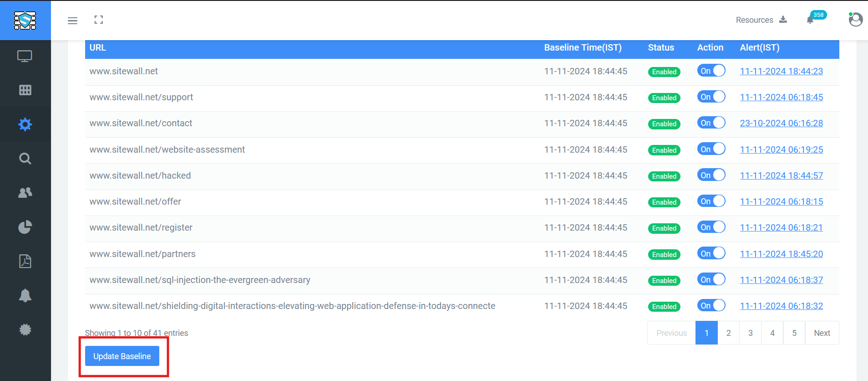This screenshot has width=868, height=381.
Task: Toggle the switch for sql-injection-the-evergreen-adversary row
Action: click(x=711, y=279)
